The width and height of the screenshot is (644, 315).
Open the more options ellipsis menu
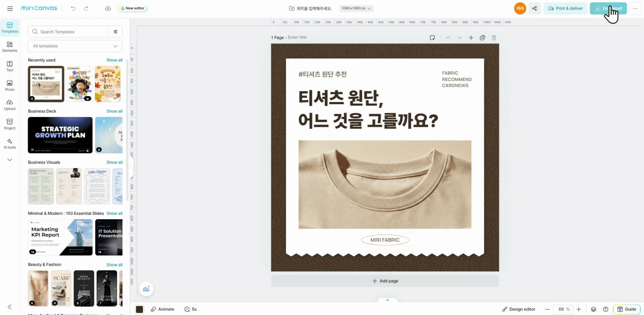[x=636, y=8]
